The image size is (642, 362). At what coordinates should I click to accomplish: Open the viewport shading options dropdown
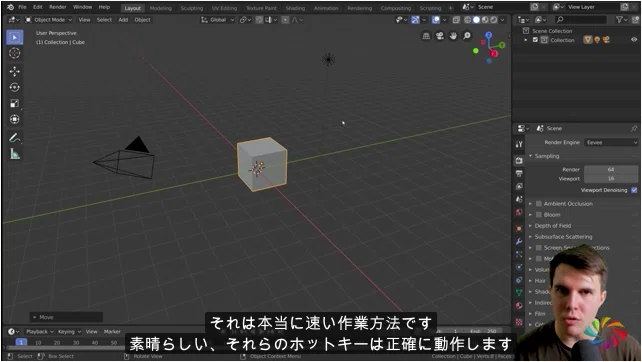503,20
